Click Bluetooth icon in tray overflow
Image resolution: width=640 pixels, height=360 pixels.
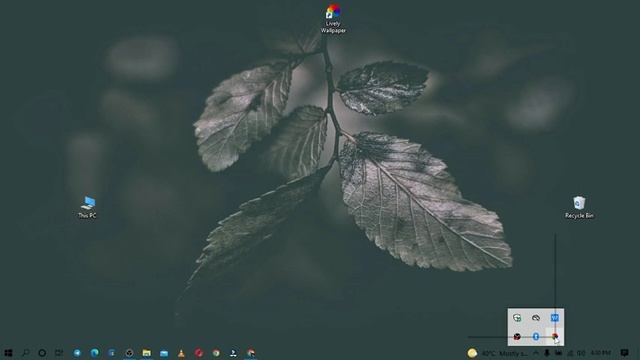pyautogui.click(x=536, y=336)
